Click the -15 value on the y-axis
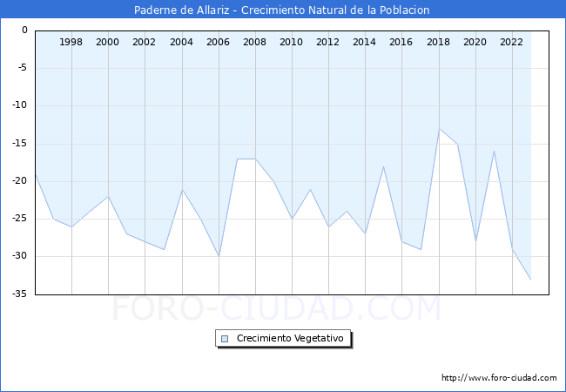 [x=19, y=144]
